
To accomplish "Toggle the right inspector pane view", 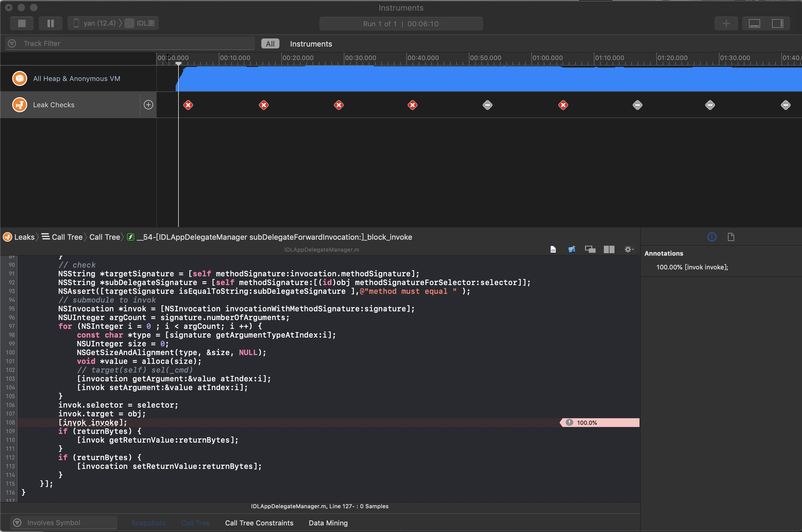I will [x=777, y=23].
